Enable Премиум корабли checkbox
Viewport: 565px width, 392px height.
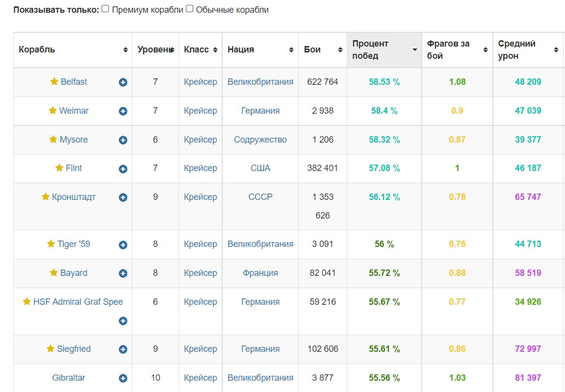(105, 9)
